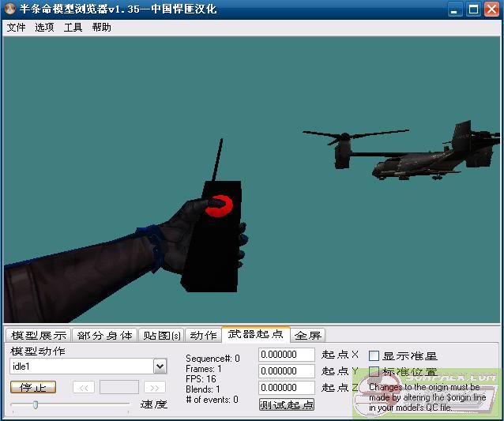Close the model viewer window
Screen dimensions: 504x421
pos(491,9)
